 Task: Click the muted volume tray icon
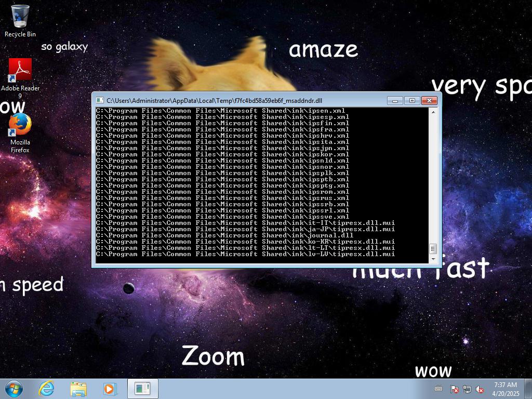click(480, 389)
